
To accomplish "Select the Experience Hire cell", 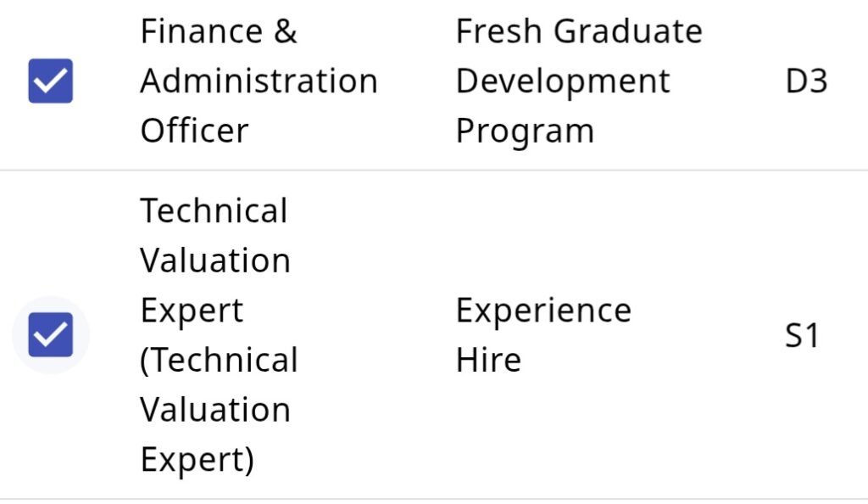I will (542, 335).
